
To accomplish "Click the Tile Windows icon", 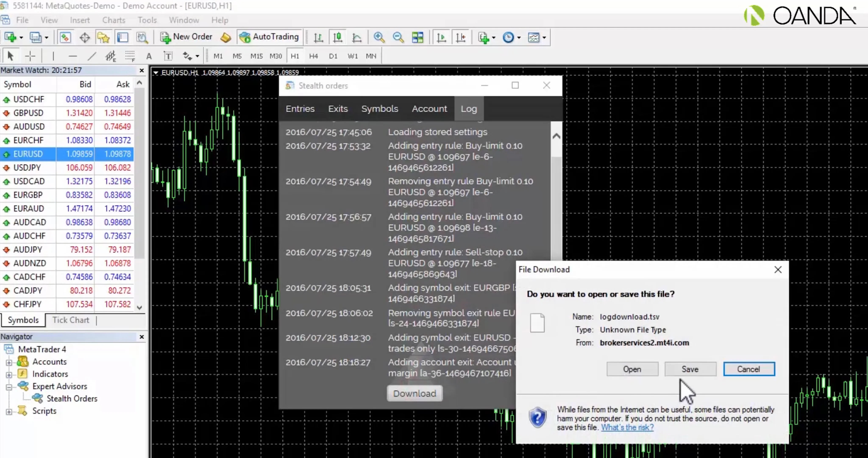I will point(417,37).
